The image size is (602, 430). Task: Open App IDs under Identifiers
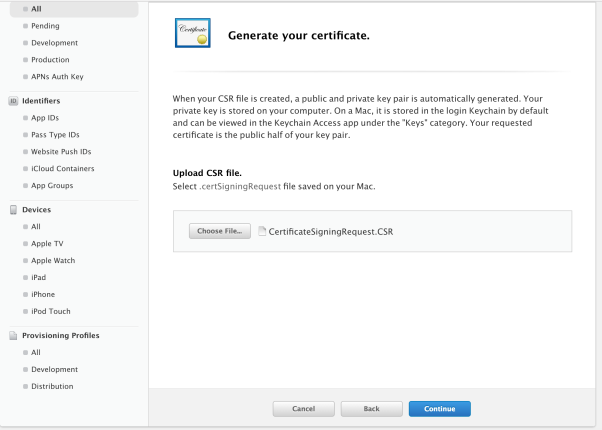[x=45, y=118]
